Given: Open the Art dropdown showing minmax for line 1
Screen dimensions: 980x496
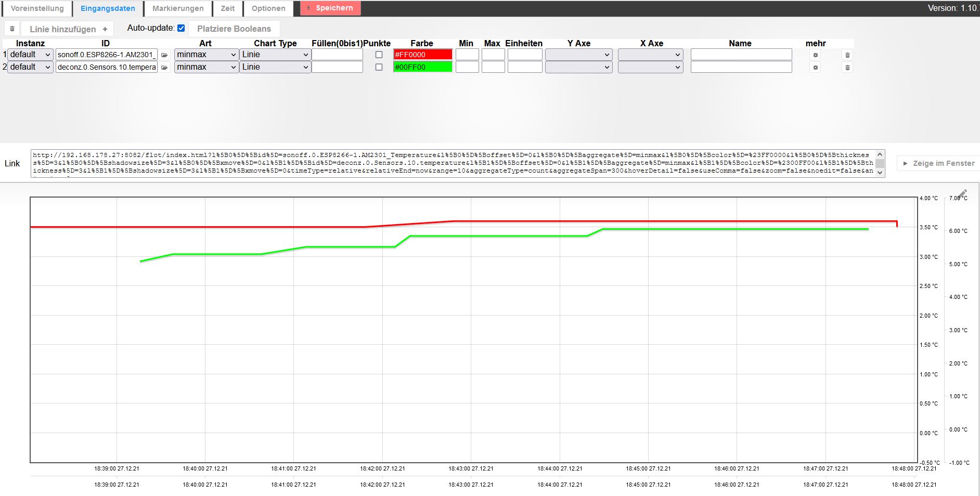Looking at the screenshot, I should (x=205, y=54).
